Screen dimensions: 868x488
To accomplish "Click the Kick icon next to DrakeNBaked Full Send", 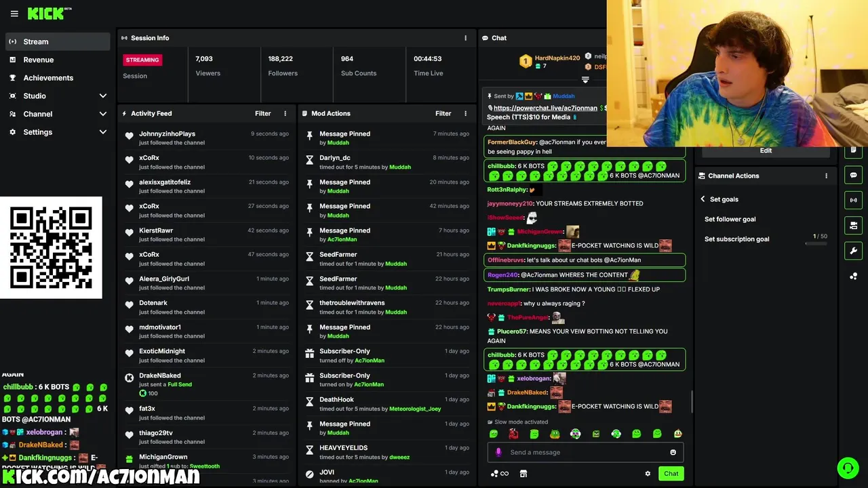I will [x=129, y=378].
